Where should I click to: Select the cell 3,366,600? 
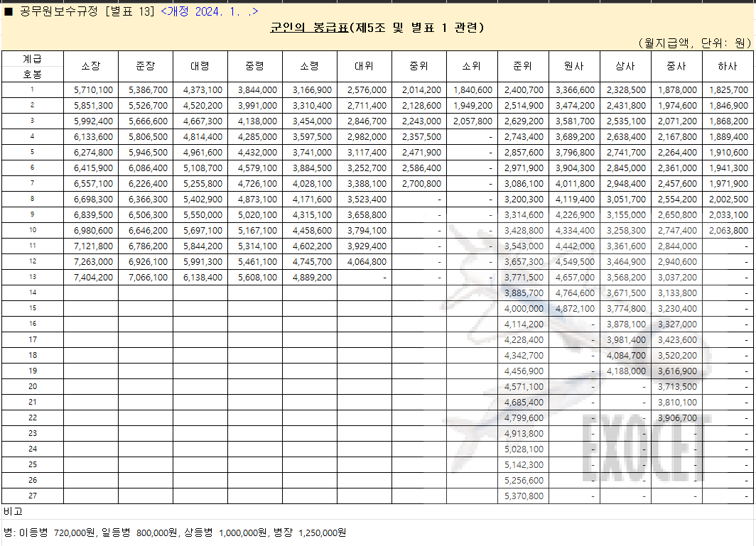574,90
